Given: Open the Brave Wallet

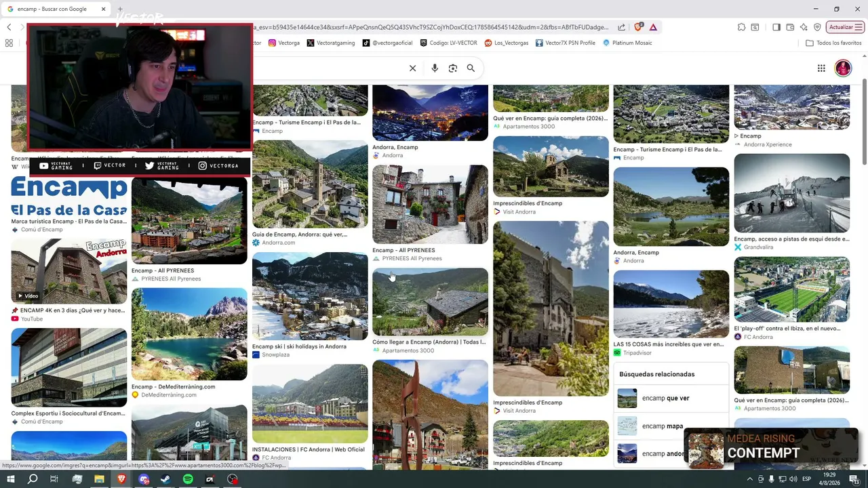Looking at the screenshot, I should pos(790,27).
